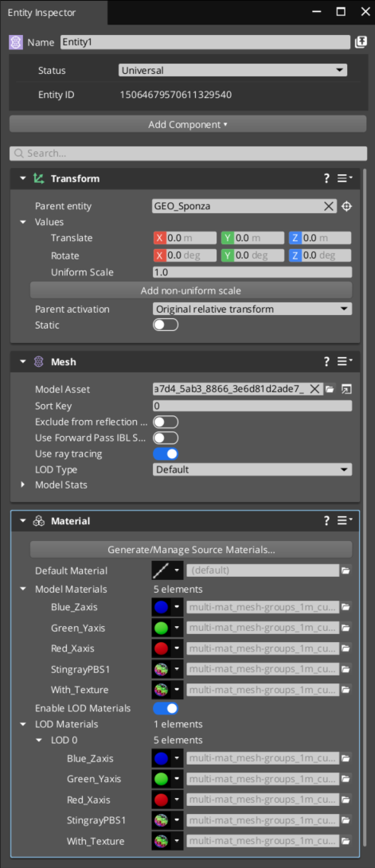Click the Uniform Scale field
The image size is (375, 868).
coord(252,272)
